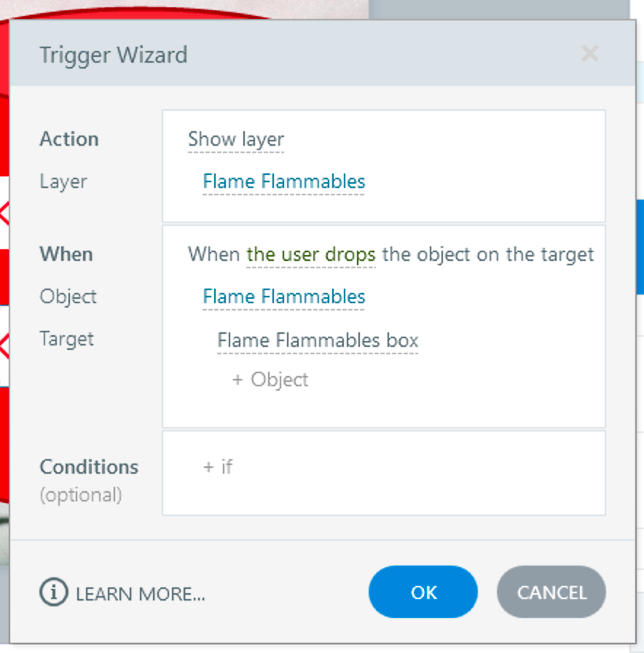Change the Flame Flammables layer selection under Action
This screenshot has height=653, width=644.
pos(283,181)
